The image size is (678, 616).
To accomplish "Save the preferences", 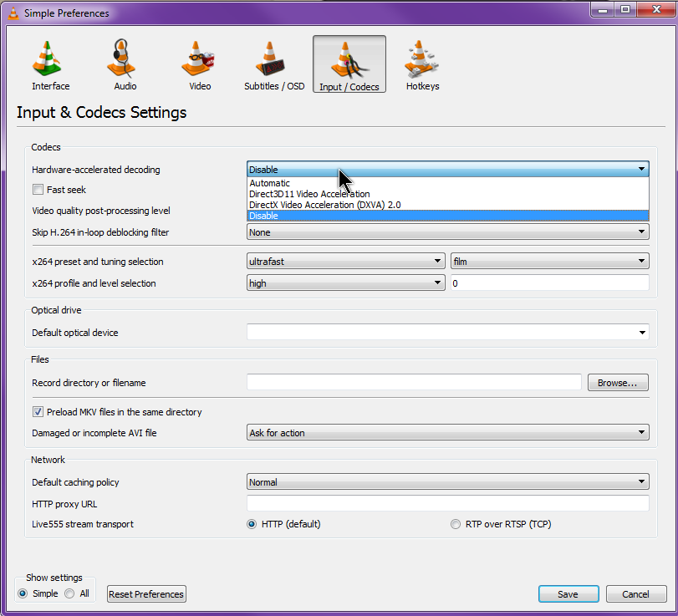I will click(568, 594).
